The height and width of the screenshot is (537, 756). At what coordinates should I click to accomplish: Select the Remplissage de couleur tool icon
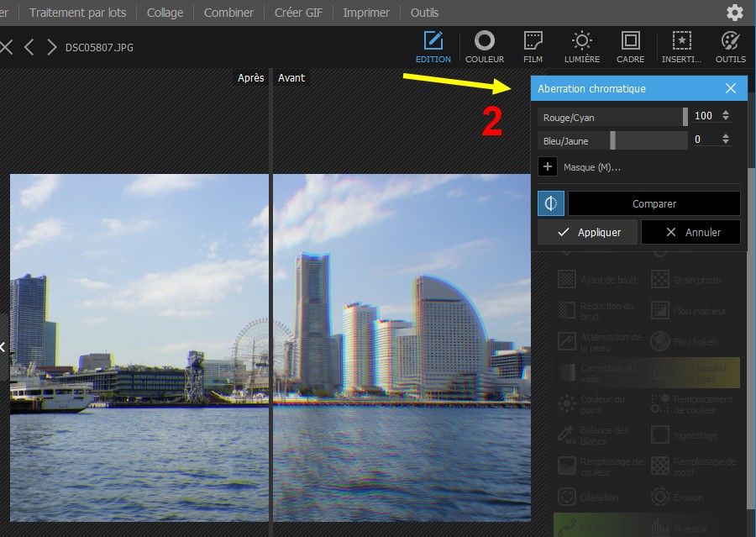click(566, 466)
